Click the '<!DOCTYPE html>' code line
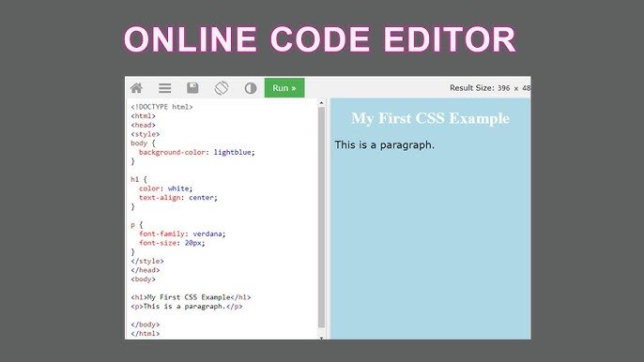This screenshot has height=362, width=644. (x=161, y=107)
